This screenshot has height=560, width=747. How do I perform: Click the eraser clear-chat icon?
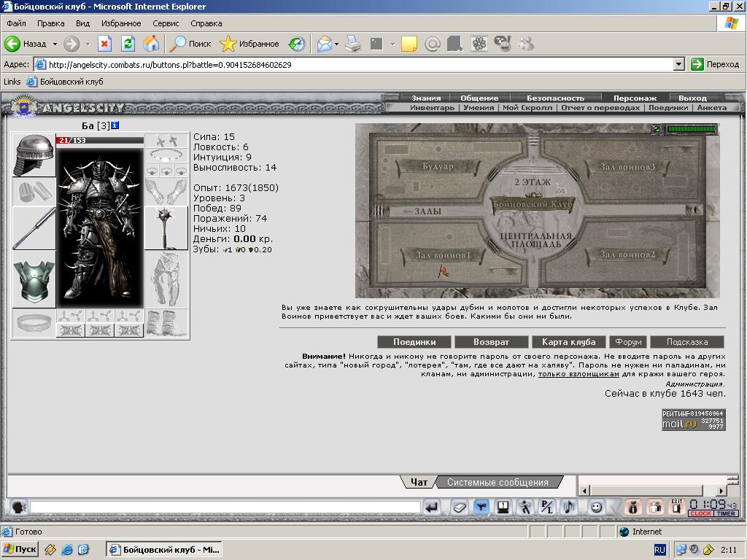click(x=459, y=507)
